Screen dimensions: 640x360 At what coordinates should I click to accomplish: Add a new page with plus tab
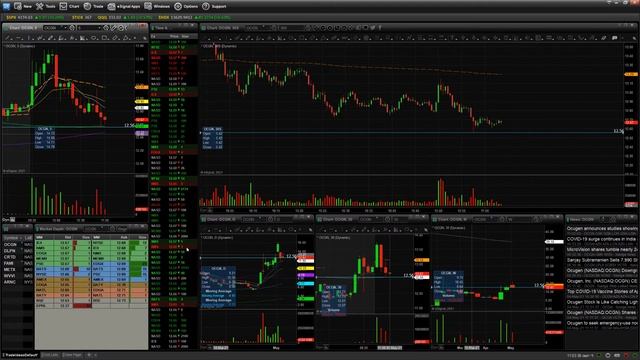click(89, 355)
